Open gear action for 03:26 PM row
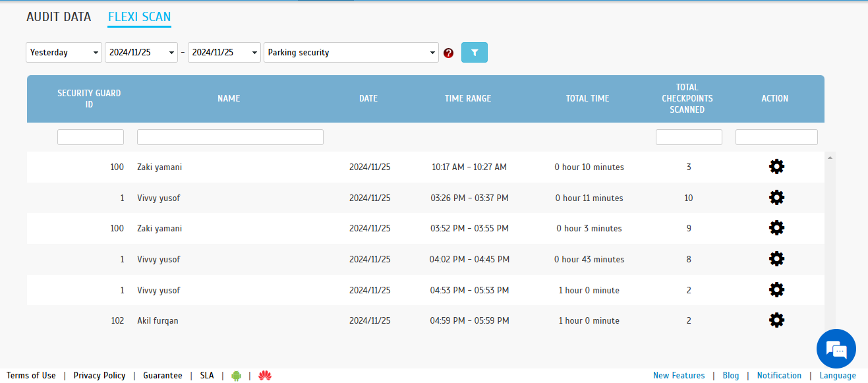Viewport: 868px width, 383px height. [x=777, y=198]
